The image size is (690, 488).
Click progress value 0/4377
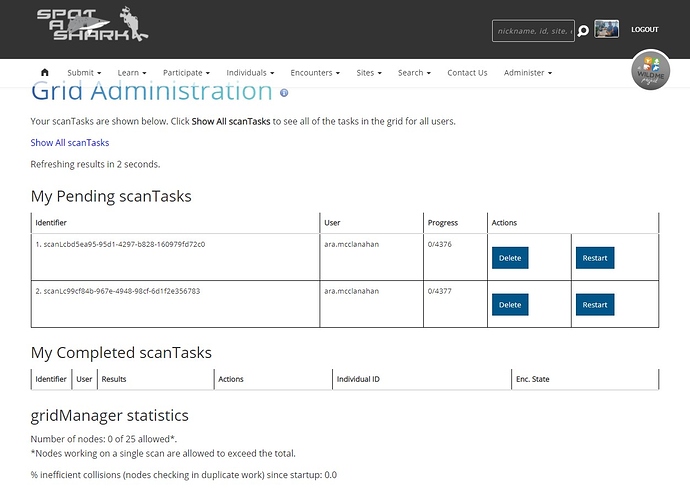click(x=440, y=291)
